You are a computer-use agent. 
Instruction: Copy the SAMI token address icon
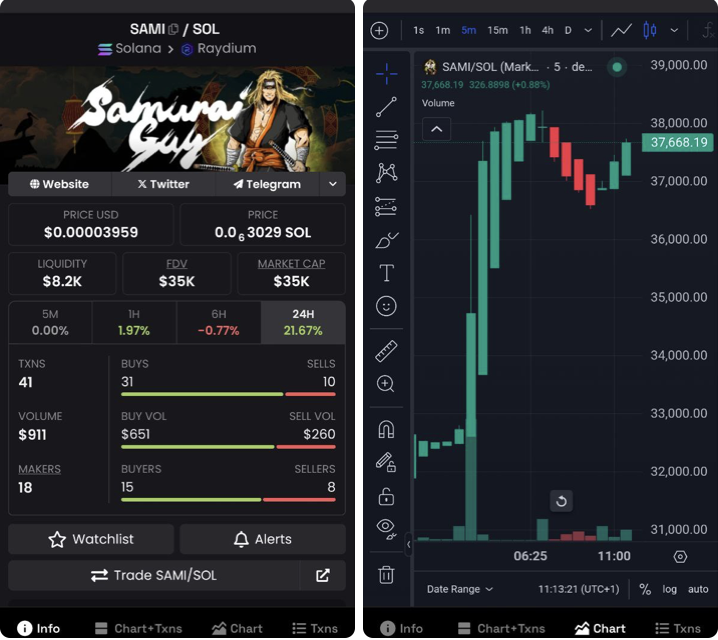click(x=173, y=29)
